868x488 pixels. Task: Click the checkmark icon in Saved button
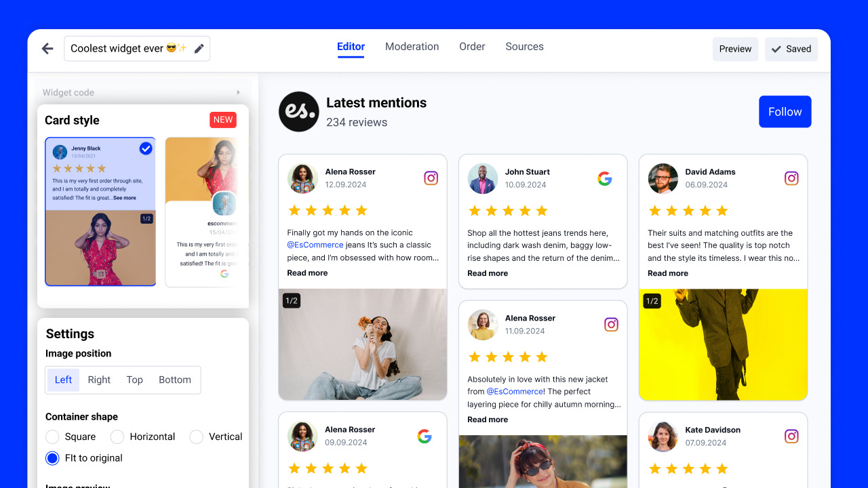pos(776,49)
